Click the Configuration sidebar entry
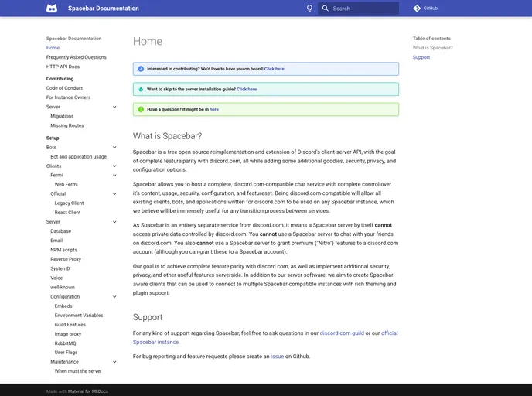Viewport: 532px width, 396px height. pyautogui.click(x=65, y=296)
